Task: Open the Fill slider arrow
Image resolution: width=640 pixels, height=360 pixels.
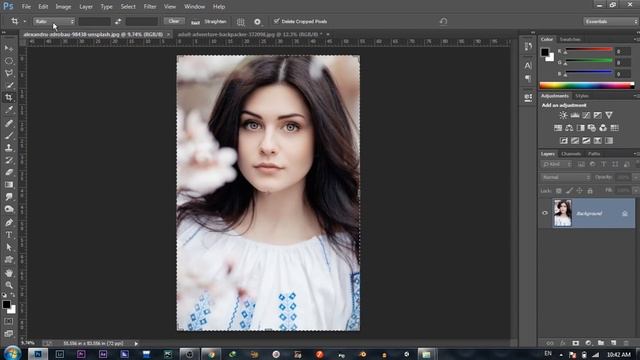Action: (x=635, y=190)
